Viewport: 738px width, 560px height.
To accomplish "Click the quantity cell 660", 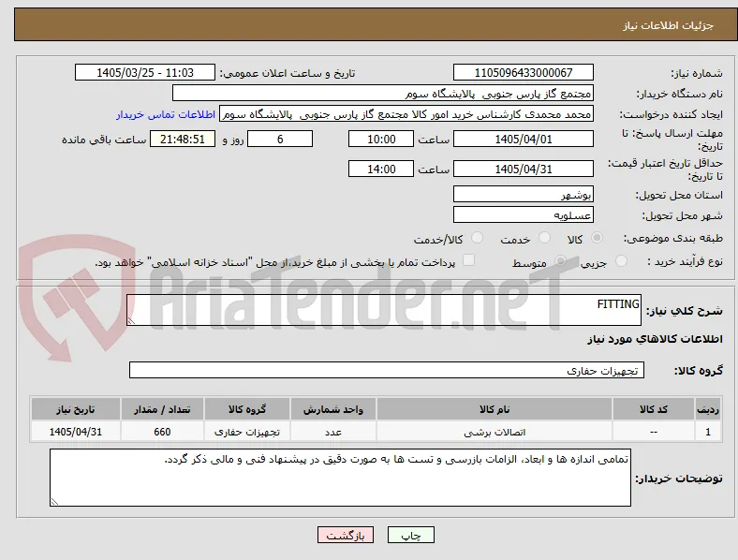I will point(162,432).
